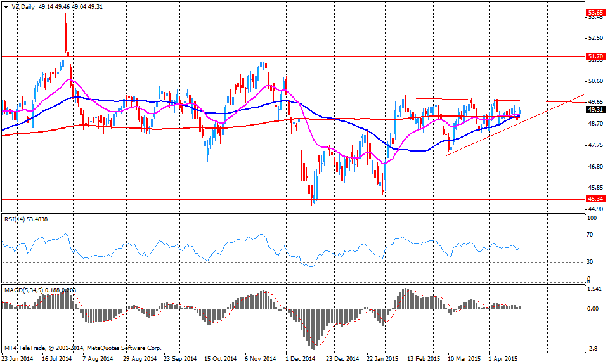Click the MACD zero level 0.00 label
Image resolution: width=610 pixels, height=364 pixels.
tap(593, 309)
